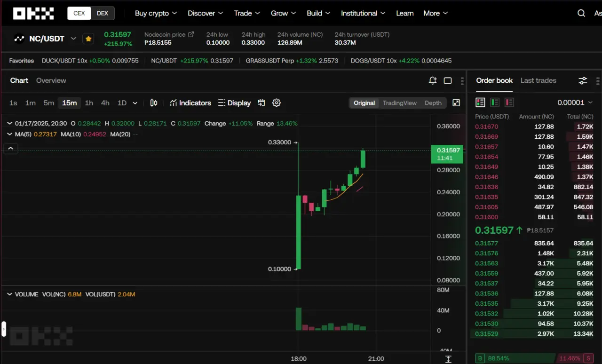
Task: Switch to the Last trades tab
Action: [539, 80]
